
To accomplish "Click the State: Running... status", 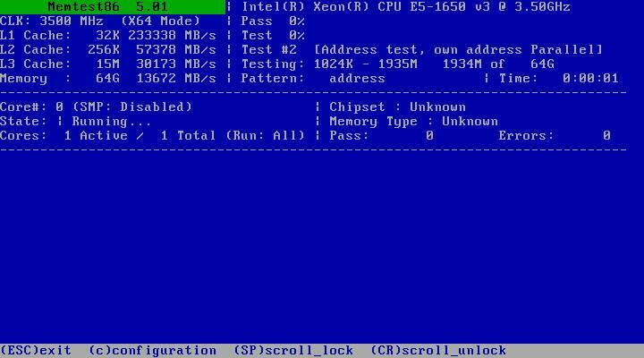I will click(76, 122).
